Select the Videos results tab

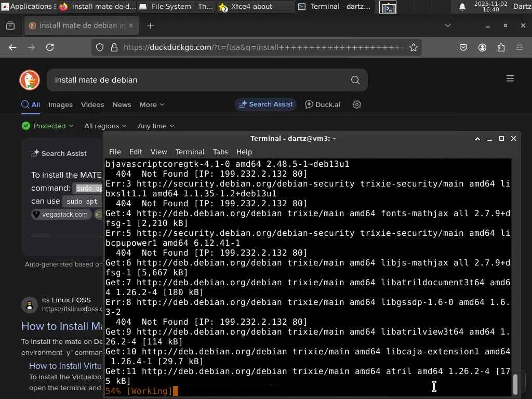92,105
